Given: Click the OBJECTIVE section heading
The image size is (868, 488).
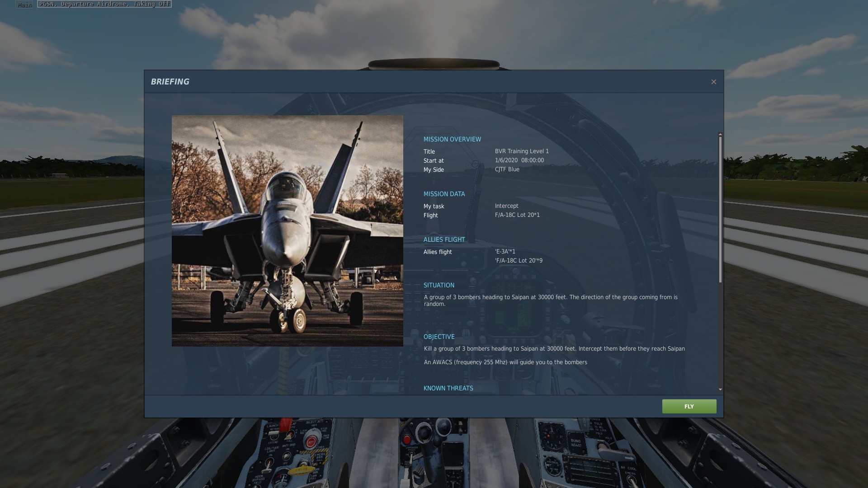Looking at the screenshot, I should pyautogui.click(x=439, y=337).
